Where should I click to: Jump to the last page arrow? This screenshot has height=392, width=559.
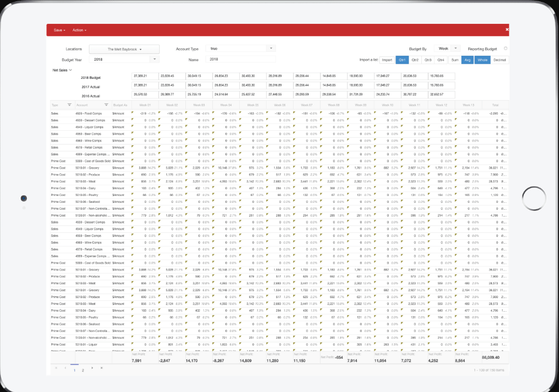coord(101,368)
